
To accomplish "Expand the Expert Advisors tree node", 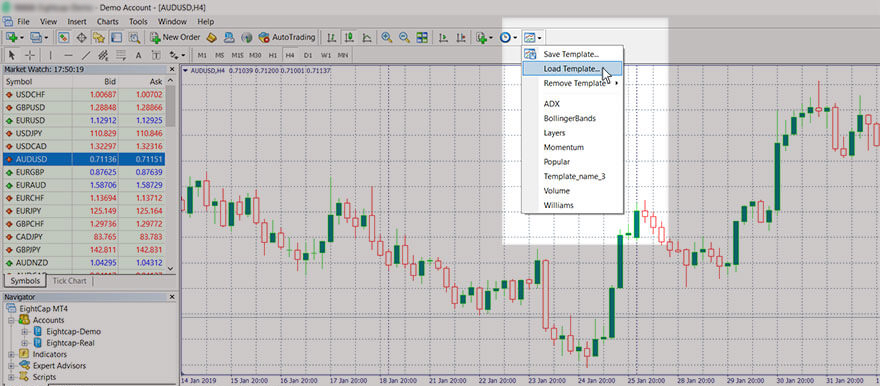I will pyautogui.click(x=11, y=366).
